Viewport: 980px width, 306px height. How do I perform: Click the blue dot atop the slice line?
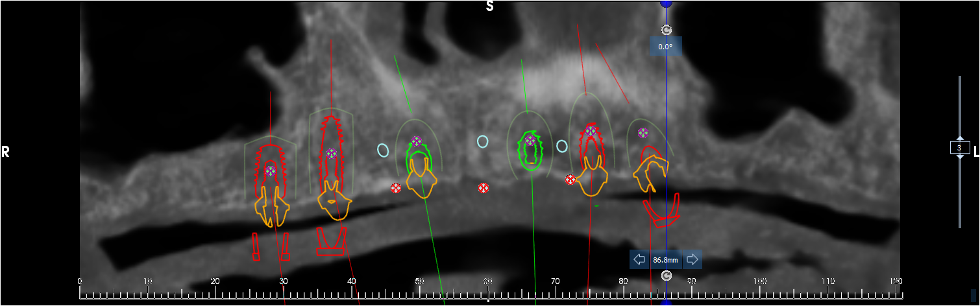[666, 3]
